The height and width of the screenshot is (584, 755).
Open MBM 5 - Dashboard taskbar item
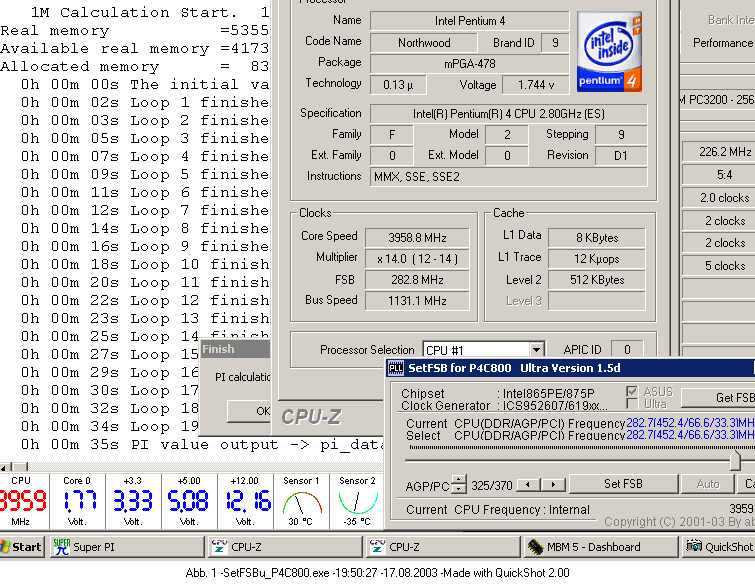point(600,547)
